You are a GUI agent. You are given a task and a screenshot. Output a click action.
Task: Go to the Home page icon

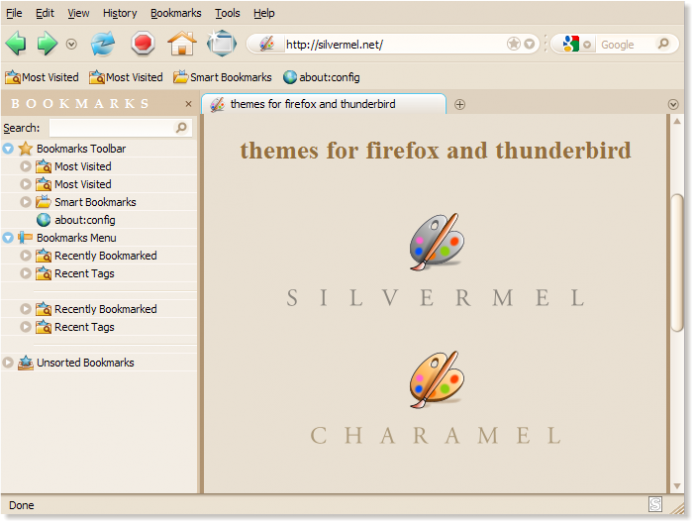pyautogui.click(x=182, y=44)
